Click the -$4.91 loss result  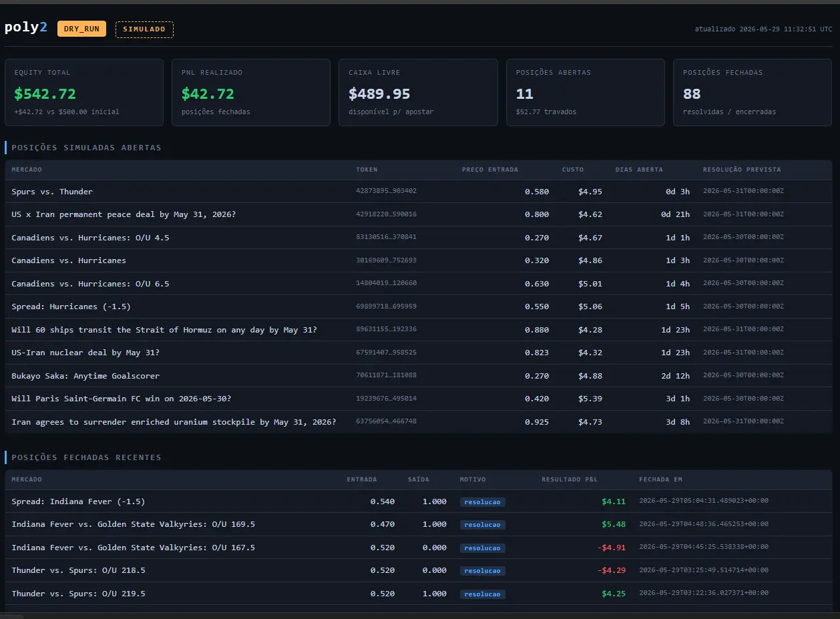coord(611,548)
